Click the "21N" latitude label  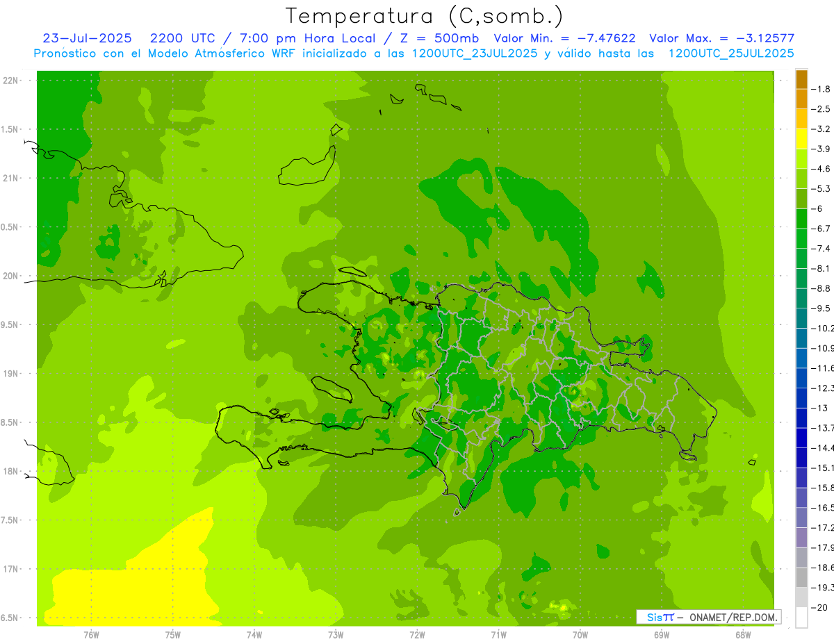pos(10,178)
